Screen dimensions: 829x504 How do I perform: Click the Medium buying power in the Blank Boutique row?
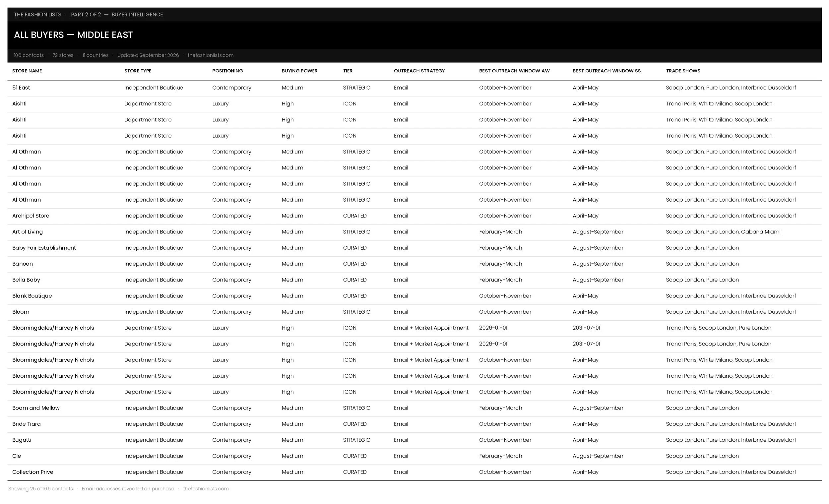click(292, 296)
